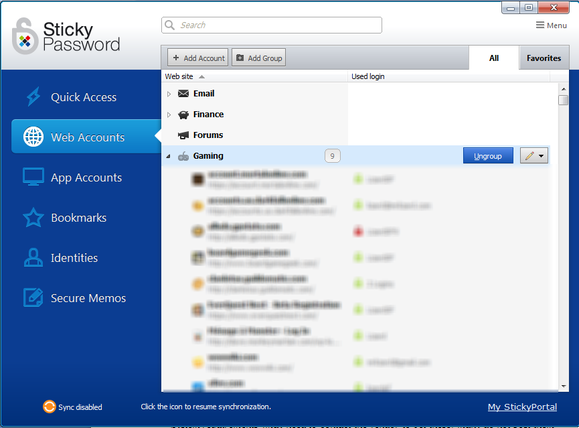Switch to the All tab

tap(494, 58)
